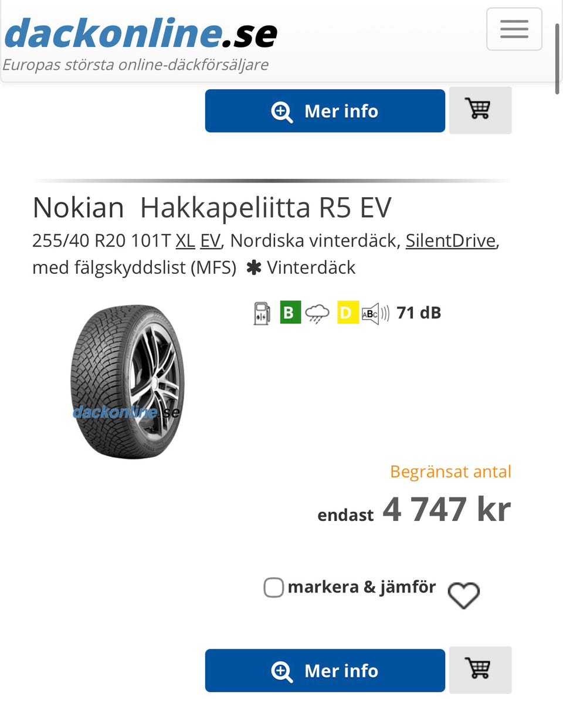Image resolution: width=563 pixels, height=728 pixels.
Task: Open the SilentDrive term link
Action: 450,241
